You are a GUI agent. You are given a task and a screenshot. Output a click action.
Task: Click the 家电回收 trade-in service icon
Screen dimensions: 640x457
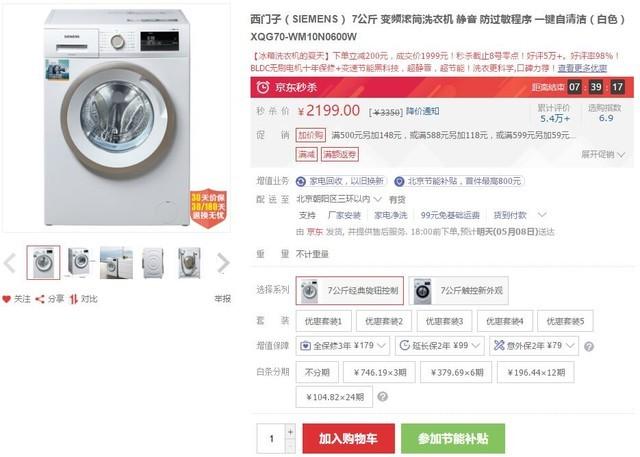click(300, 181)
